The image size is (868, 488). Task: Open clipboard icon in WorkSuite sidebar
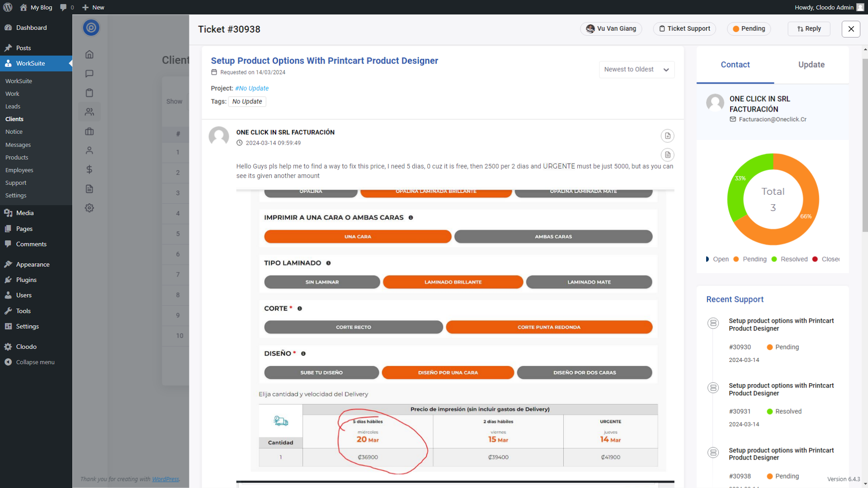click(90, 93)
